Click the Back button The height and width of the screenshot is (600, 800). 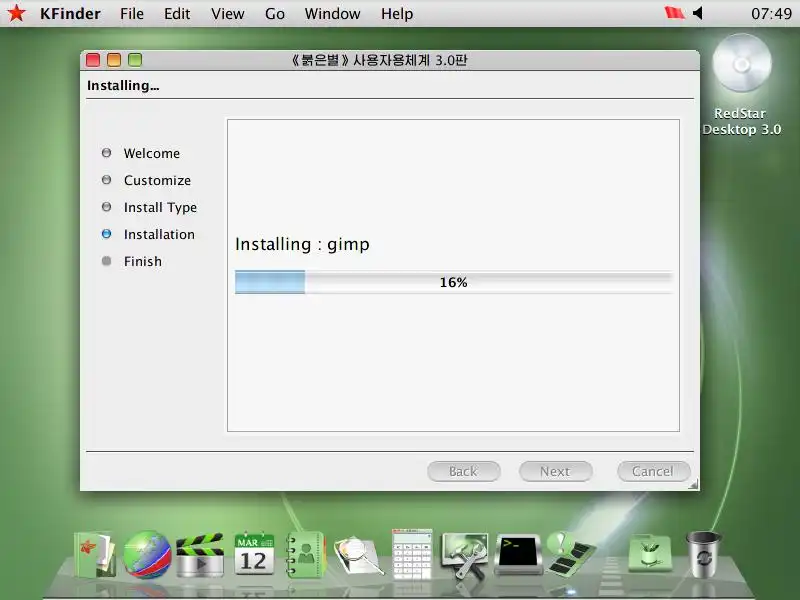pyautogui.click(x=463, y=471)
